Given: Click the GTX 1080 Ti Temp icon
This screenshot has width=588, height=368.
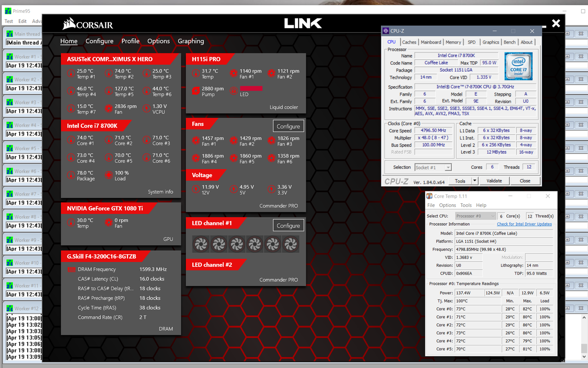Looking at the screenshot, I should pos(71,223).
